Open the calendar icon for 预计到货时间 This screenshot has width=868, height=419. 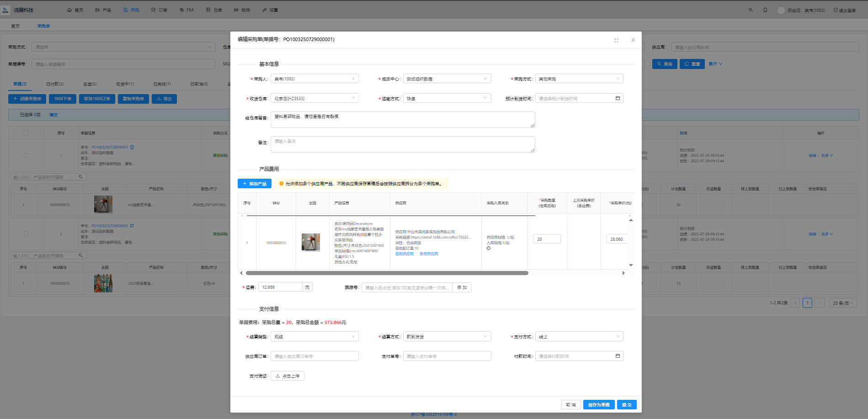tap(618, 98)
